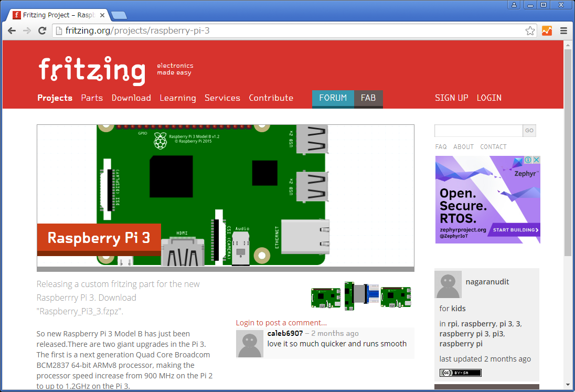Open the Learning section
This screenshot has height=392, width=575.
[x=178, y=98]
